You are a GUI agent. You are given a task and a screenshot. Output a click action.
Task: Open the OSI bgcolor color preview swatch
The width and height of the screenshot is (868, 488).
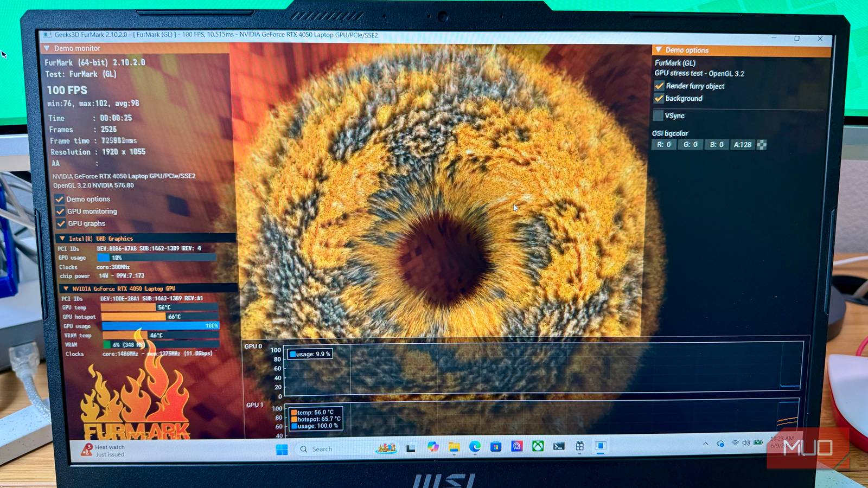(x=762, y=145)
